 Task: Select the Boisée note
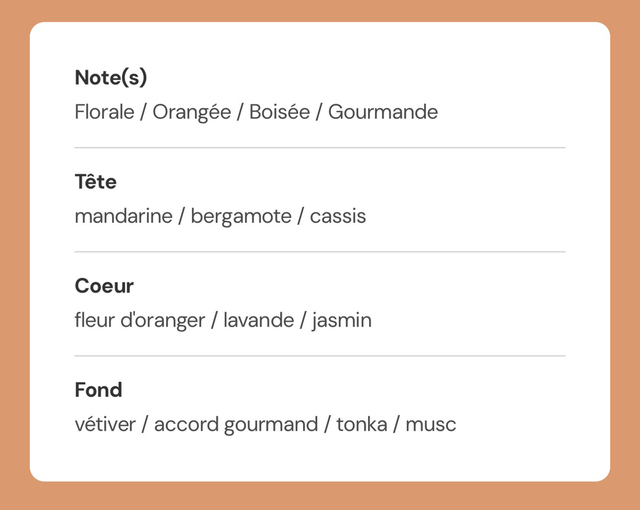coord(279,112)
